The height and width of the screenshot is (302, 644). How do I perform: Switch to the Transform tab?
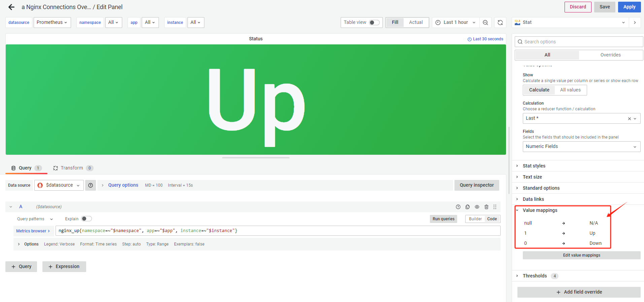tap(73, 168)
